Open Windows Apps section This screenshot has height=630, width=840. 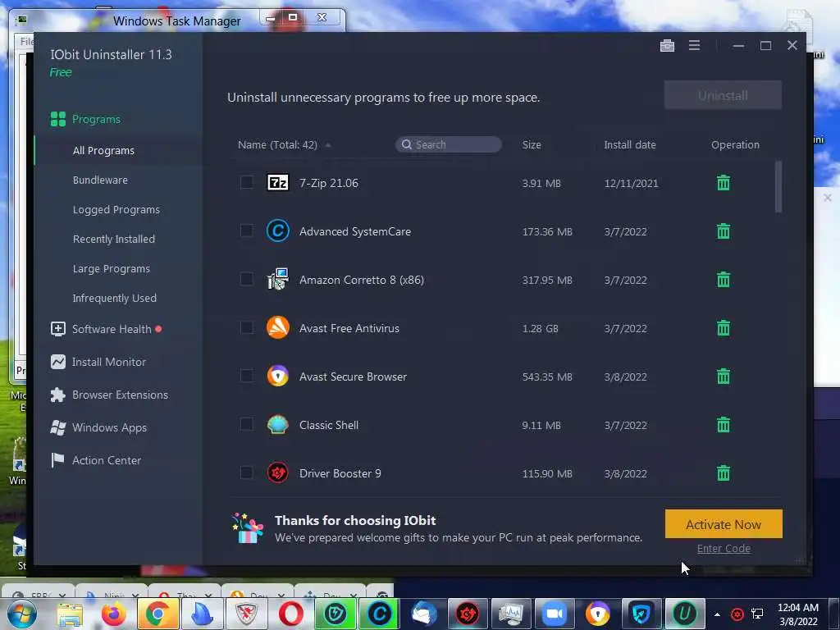coord(98,427)
